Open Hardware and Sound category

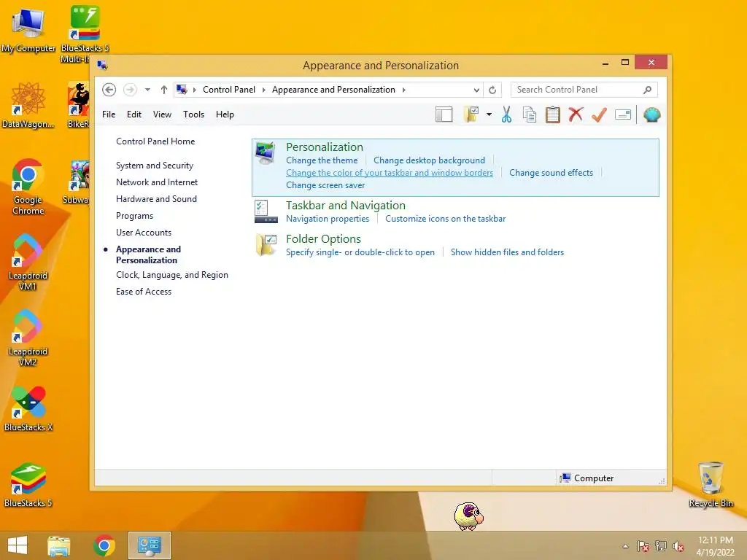[156, 198]
